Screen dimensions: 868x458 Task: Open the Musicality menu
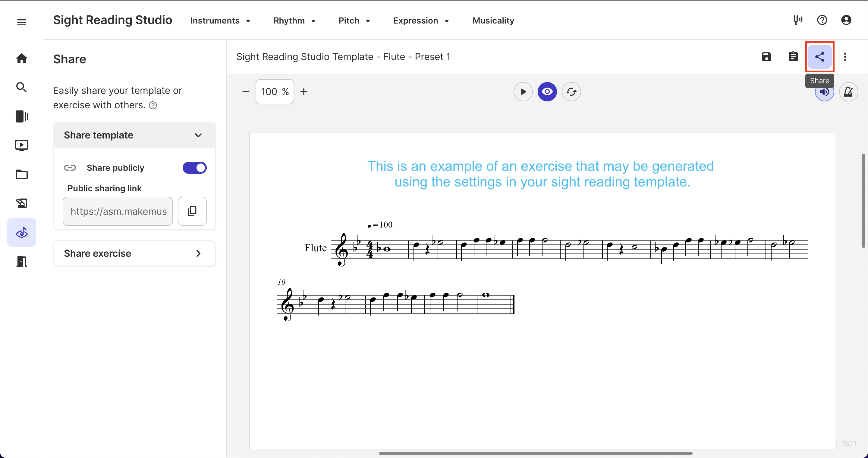click(493, 21)
